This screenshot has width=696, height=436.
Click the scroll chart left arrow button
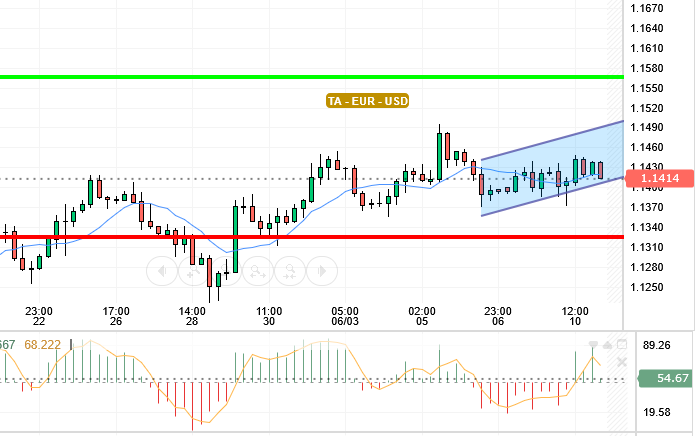(162, 270)
